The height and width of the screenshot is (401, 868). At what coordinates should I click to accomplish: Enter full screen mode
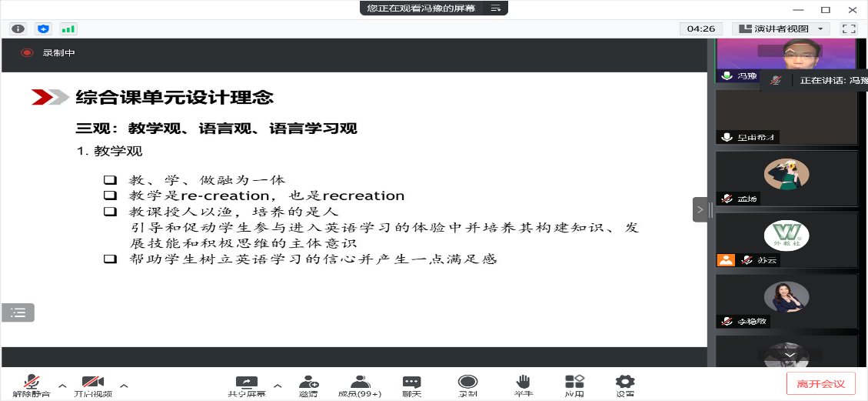pos(849,28)
